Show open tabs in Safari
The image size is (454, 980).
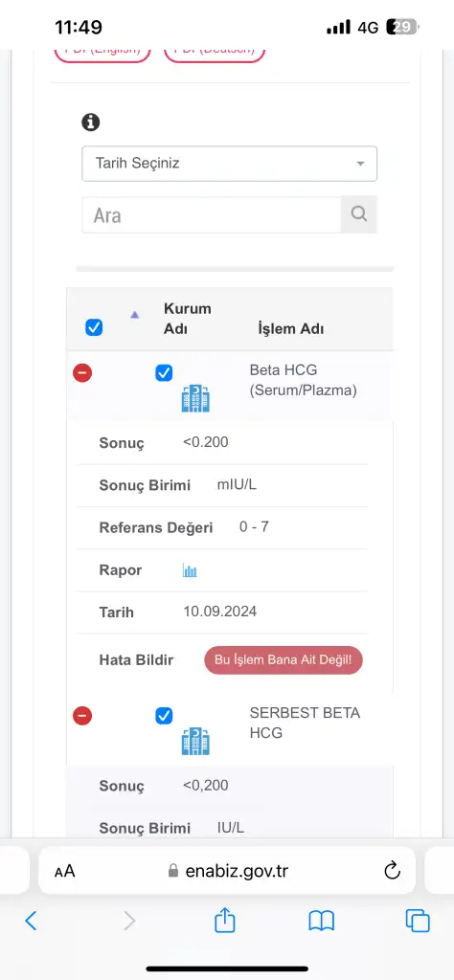[x=417, y=921]
